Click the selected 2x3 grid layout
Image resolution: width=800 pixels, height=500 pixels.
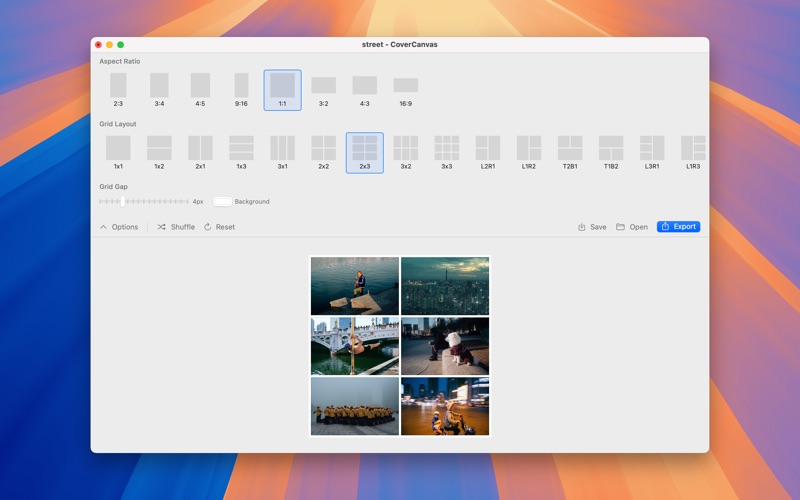click(365, 153)
